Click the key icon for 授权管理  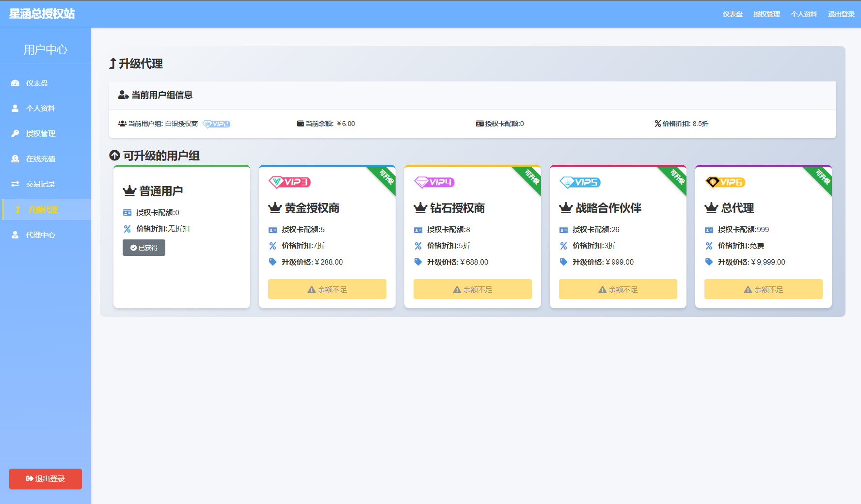(x=15, y=134)
